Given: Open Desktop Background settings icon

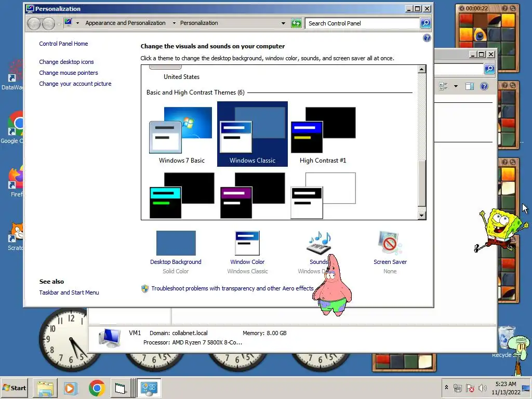Looking at the screenshot, I should tap(176, 243).
